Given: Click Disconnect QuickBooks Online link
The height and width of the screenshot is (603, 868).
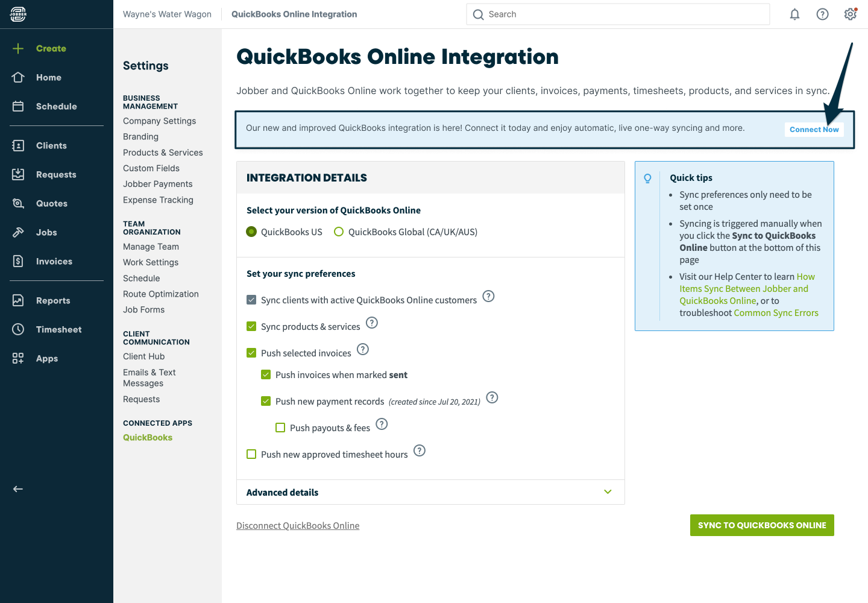Looking at the screenshot, I should pyautogui.click(x=298, y=526).
